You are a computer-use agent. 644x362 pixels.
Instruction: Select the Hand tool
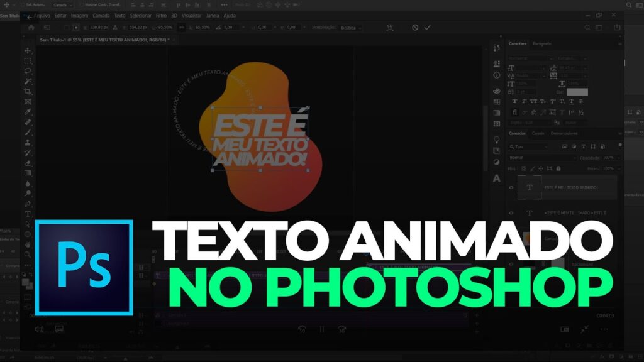[28, 244]
